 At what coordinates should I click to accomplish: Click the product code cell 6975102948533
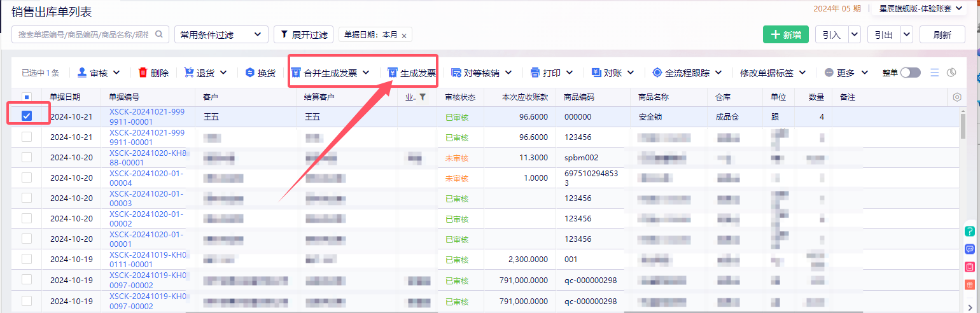(591, 177)
